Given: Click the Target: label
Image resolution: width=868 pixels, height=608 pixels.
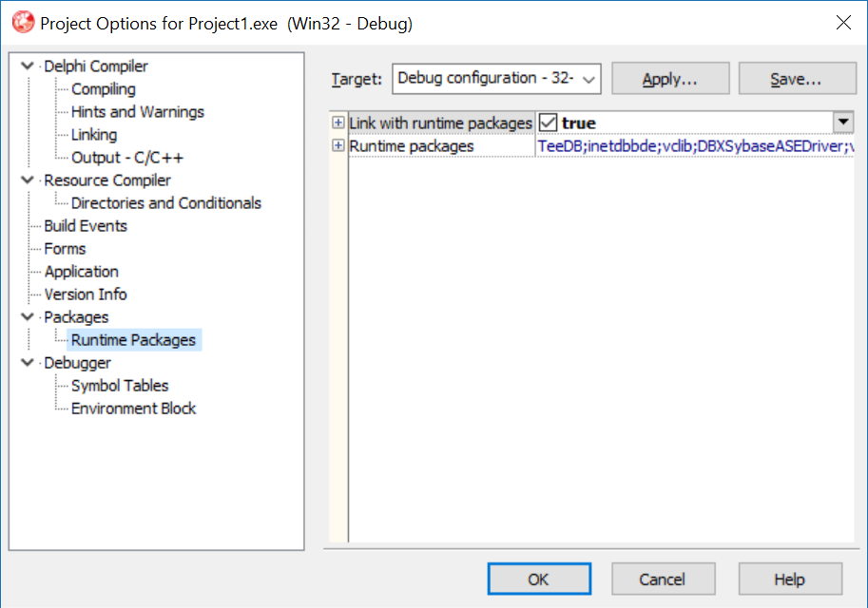Looking at the screenshot, I should [x=357, y=79].
